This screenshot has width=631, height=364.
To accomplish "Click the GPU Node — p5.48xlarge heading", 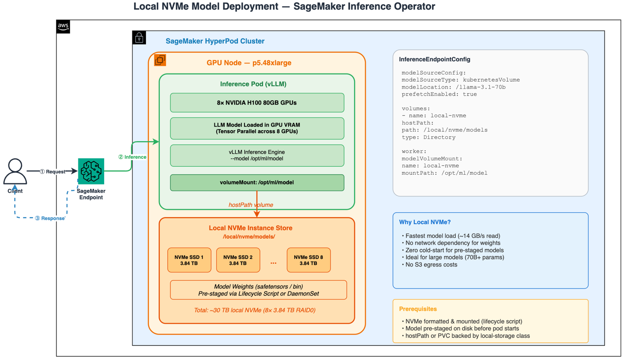I will [249, 63].
